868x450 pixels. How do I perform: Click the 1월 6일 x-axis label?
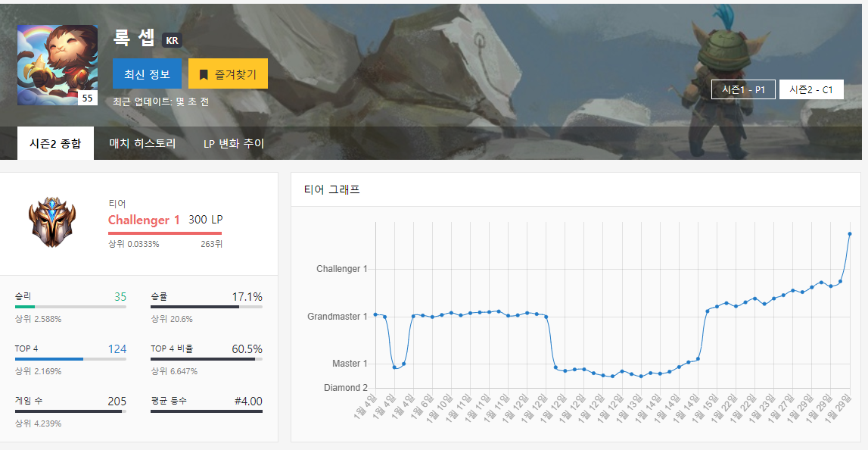(x=422, y=407)
